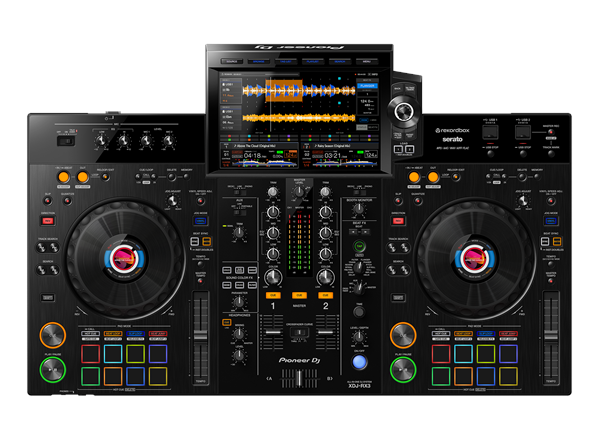Select HOT CUE pad mode on left deck
Screen dimensions: 600x440
coord(90,334)
